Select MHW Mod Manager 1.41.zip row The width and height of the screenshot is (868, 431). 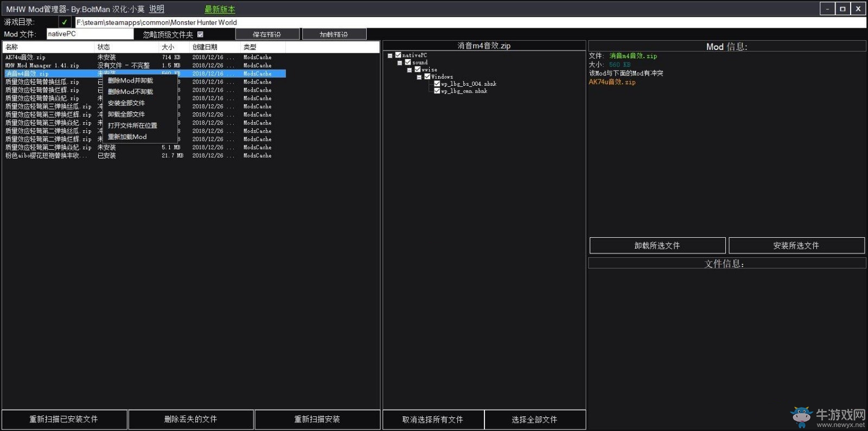(144, 65)
